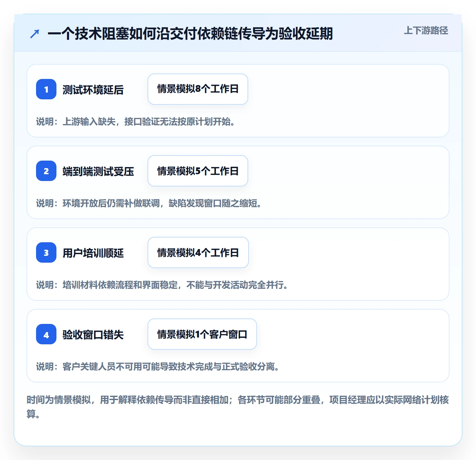This screenshot has width=476, height=460.
Task: Select the step 2 number badge
Action: (46, 171)
